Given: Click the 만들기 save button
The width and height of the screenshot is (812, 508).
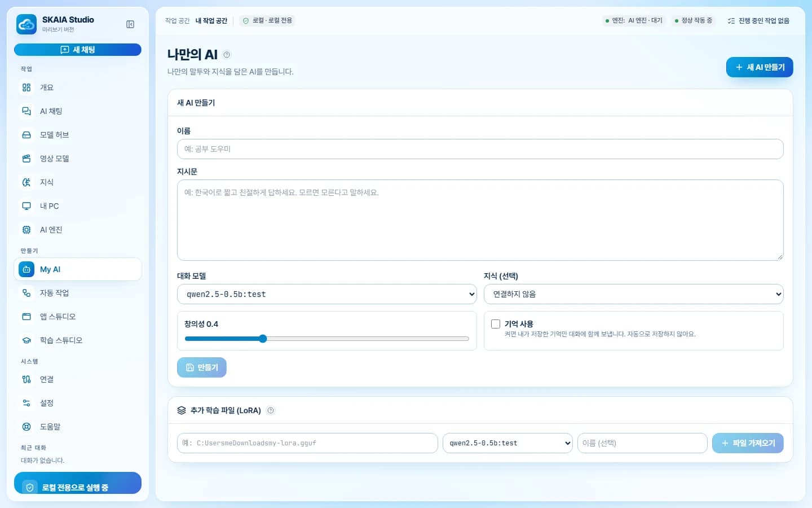Looking at the screenshot, I should pyautogui.click(x=202, y=367).
